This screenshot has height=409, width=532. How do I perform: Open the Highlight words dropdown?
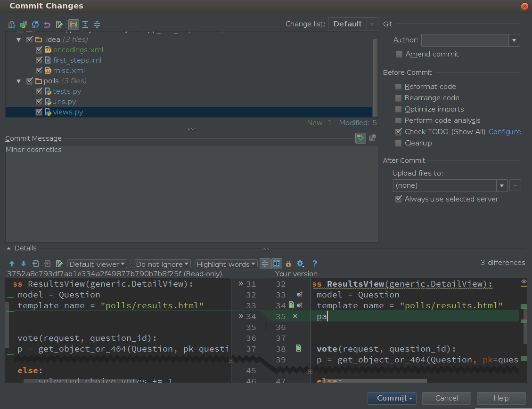pyautogui.click(x=226, y=264)
